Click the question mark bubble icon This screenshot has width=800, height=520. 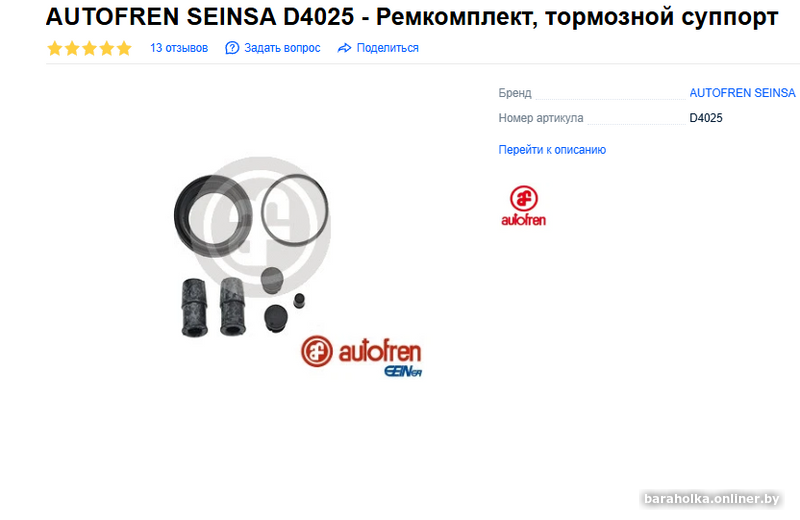tap(232, 48)
